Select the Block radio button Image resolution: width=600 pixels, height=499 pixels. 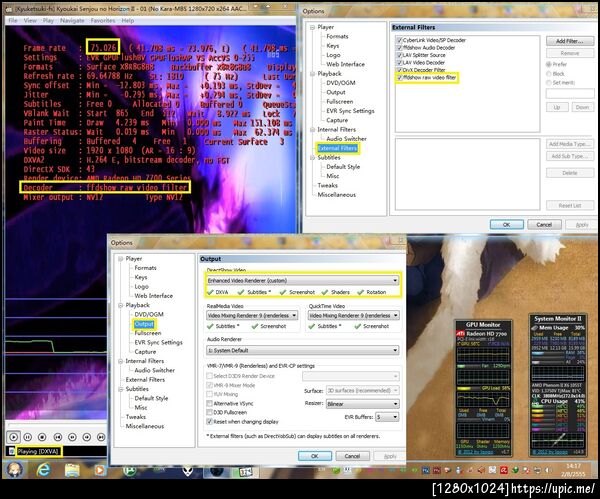(549, 73)
